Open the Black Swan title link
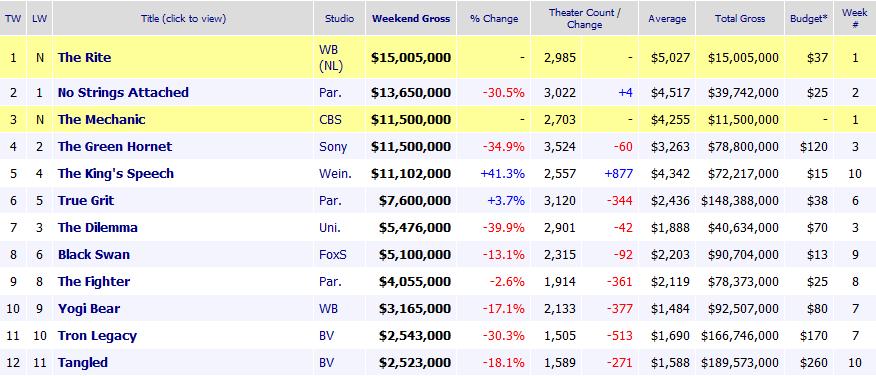 pos(93,254)
